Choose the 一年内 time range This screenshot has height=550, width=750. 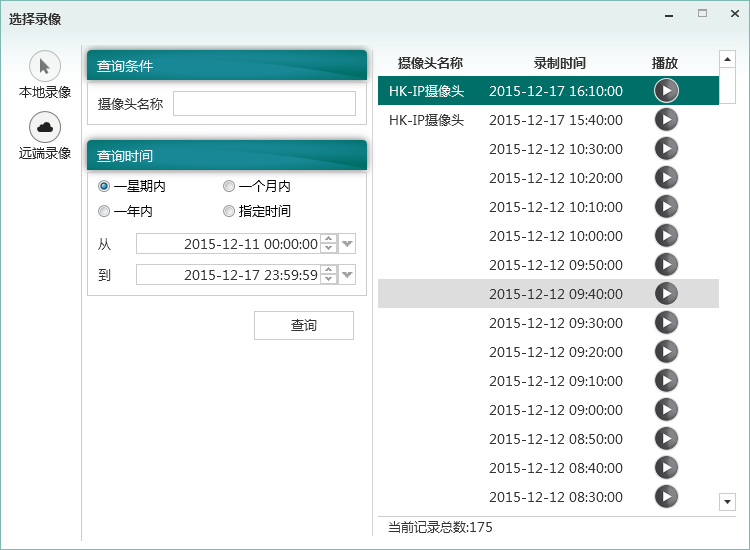[x=104, y=211]
